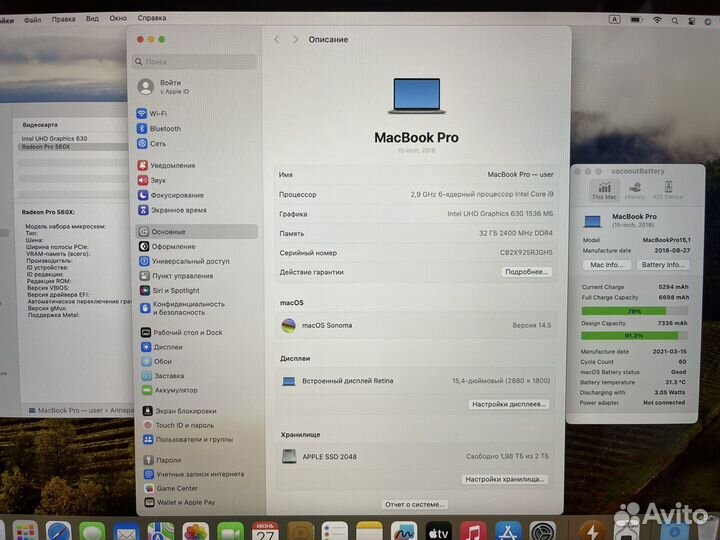Open the Справка menu
The image size is (720, 540).
point(152,18)
